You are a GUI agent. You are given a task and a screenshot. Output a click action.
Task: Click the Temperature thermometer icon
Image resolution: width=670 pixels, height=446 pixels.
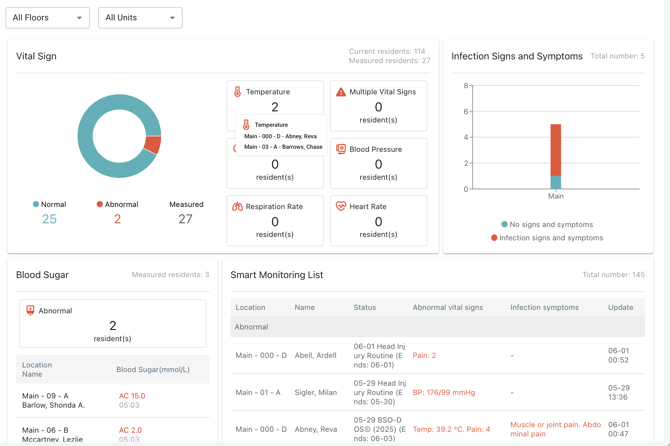click(238, 91)
